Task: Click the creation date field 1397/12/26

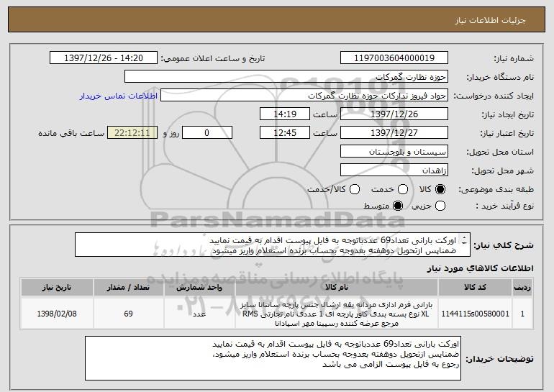Action: (394, 114)
